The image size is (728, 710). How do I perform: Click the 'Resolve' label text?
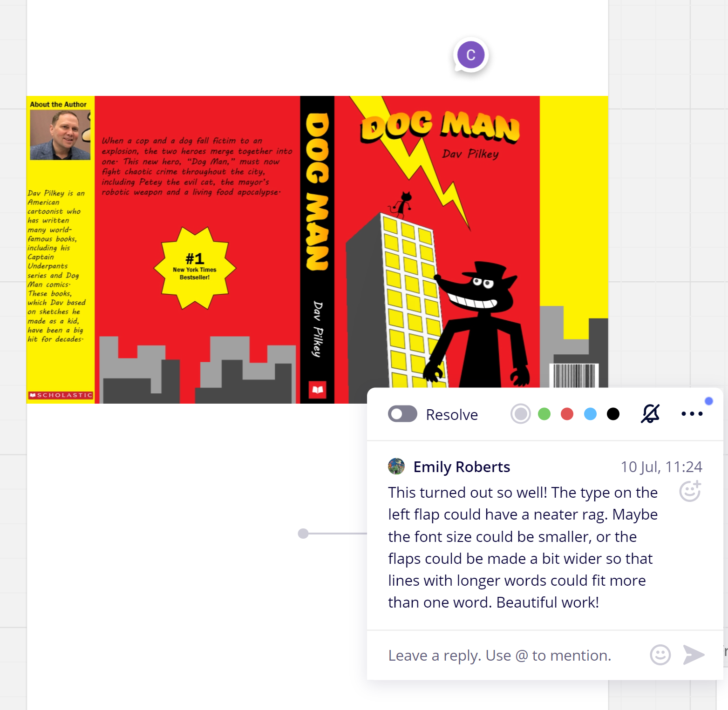pos(452,414)
